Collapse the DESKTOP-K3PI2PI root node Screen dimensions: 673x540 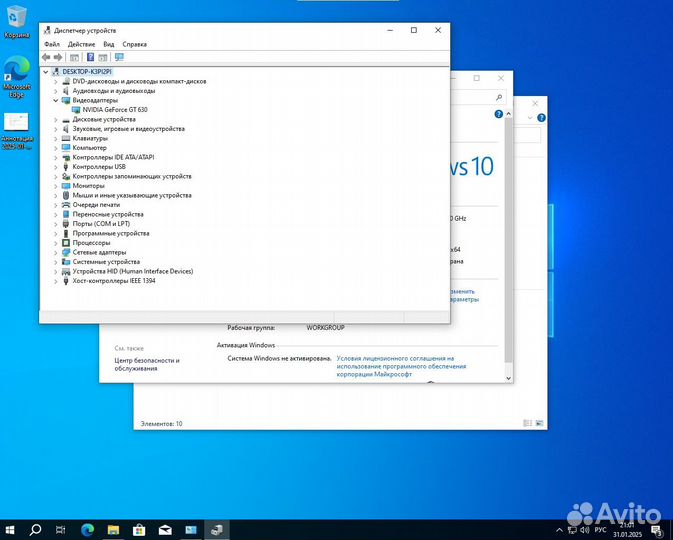46,72
